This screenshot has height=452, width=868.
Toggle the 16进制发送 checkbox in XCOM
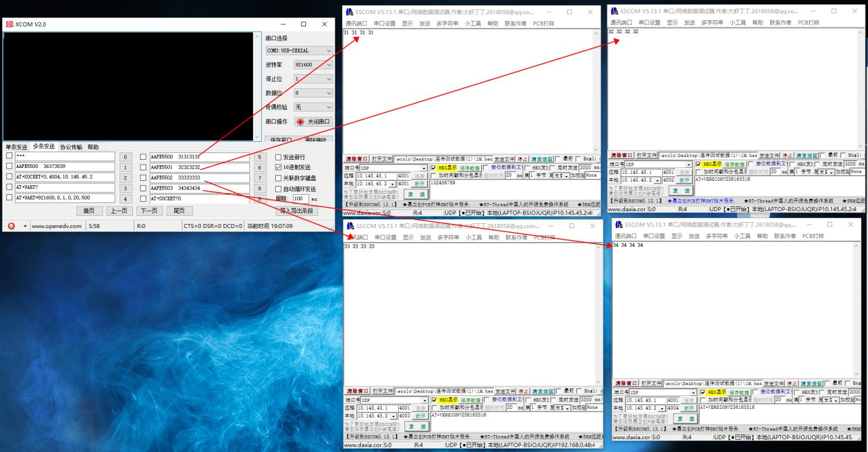278,167
